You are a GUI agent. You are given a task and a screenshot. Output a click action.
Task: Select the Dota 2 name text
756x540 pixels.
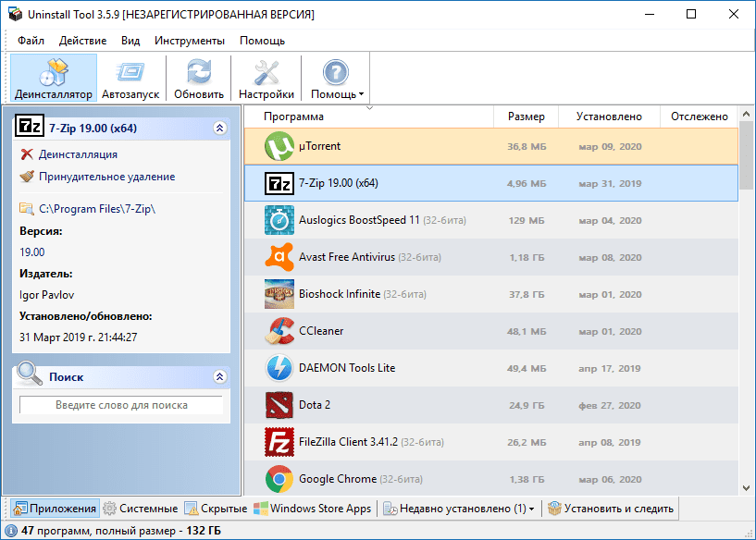coord(315,405)
